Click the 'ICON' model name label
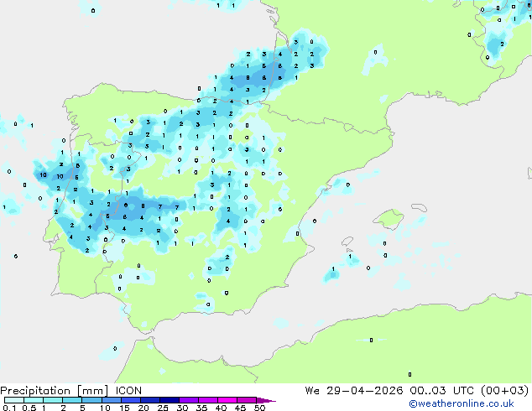 [128, 391]
